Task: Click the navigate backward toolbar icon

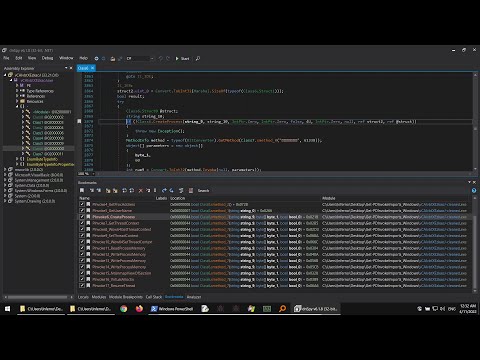Action: click(96, 58)
